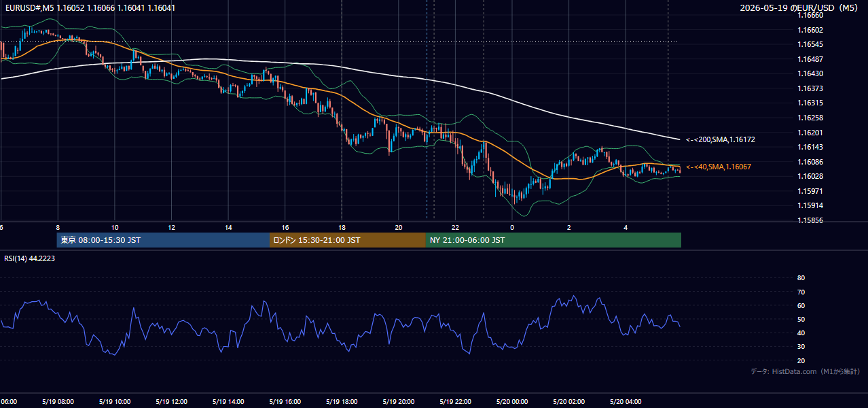The width and height of the screenshot is (868, 408).
Task: Click the 5/19 10:00 date label
Action: pyautogui.click(x=115, y=402)
